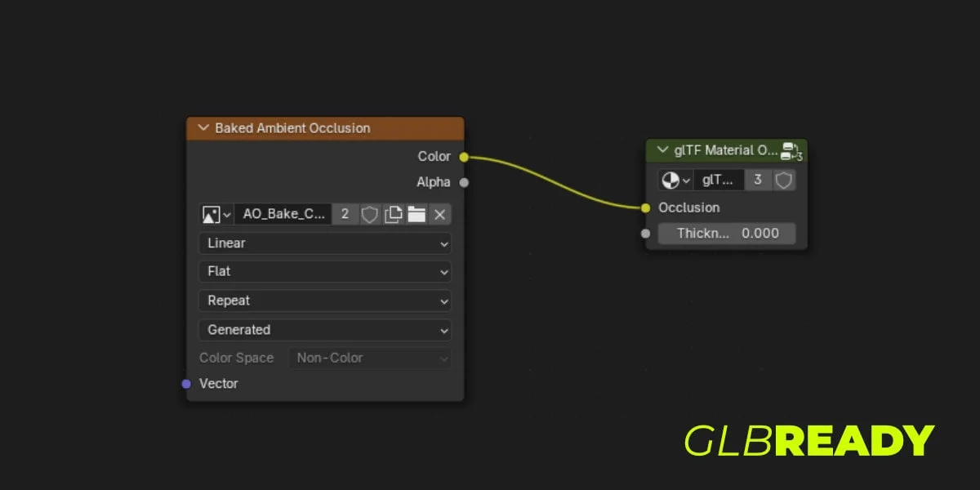The width and height of the screenshot is (980, 490).
Task: Toggle fake user shield on glTF node group
Action: (783, 180)
